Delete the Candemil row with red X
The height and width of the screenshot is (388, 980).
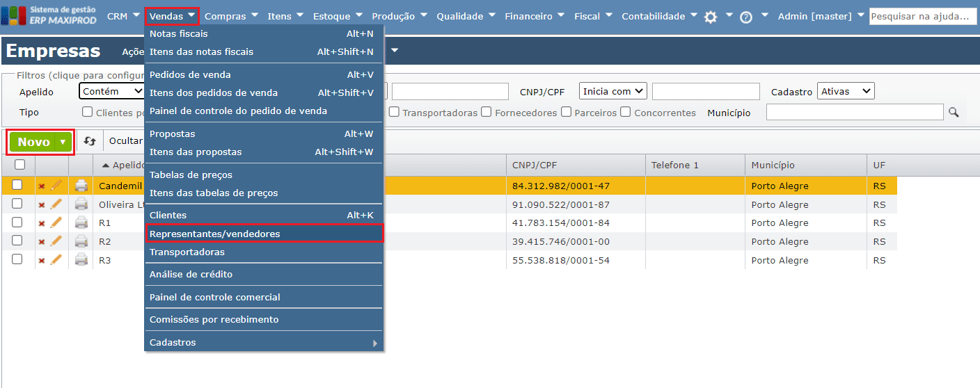click(41, 186)
